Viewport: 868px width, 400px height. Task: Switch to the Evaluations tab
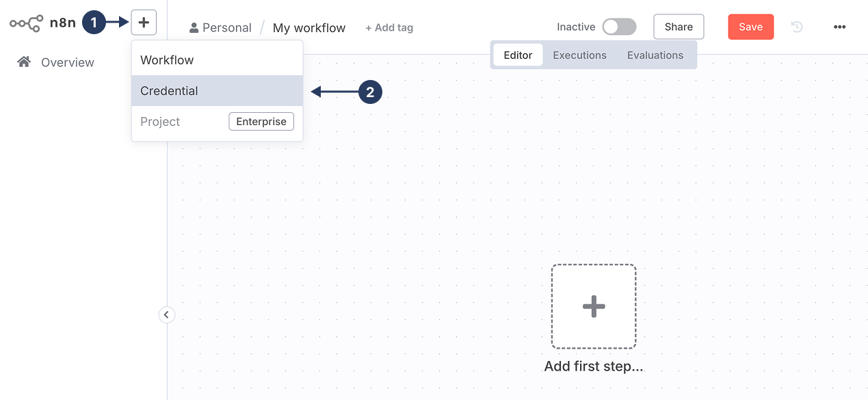(x=655, y=55)
